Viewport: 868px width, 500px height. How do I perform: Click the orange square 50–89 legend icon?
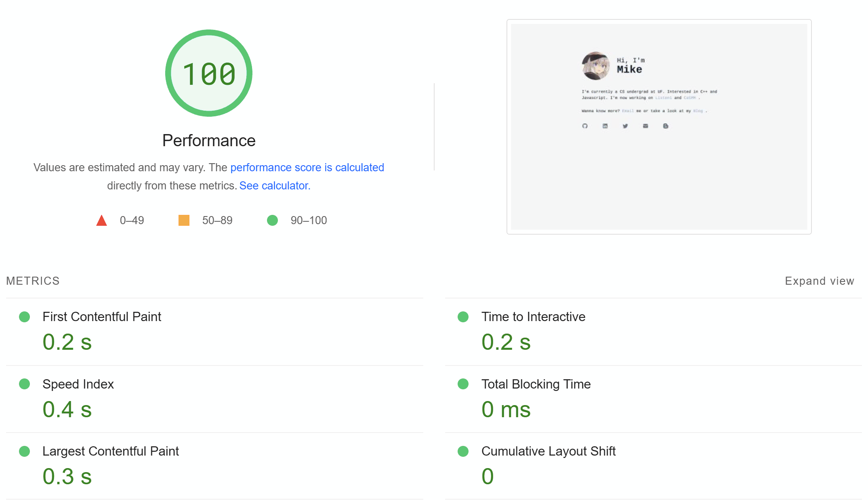tap(184, 221)
